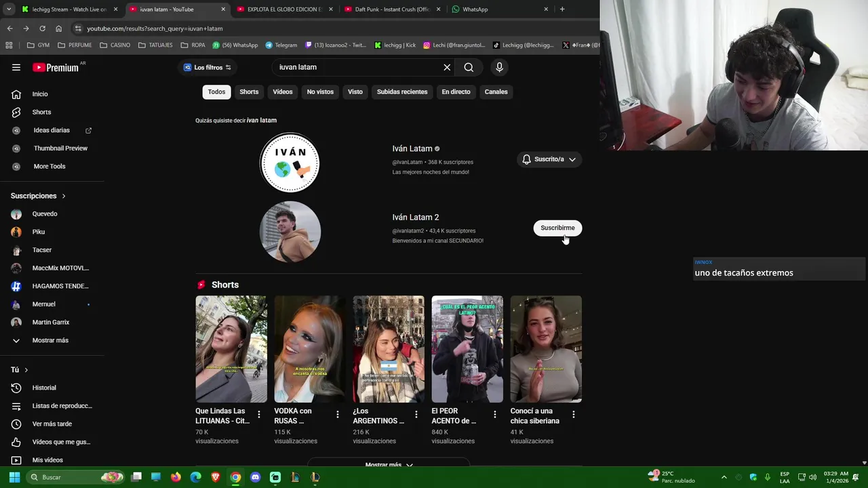
Task: Select En directo filter chip
Action: tap(456, 91)
